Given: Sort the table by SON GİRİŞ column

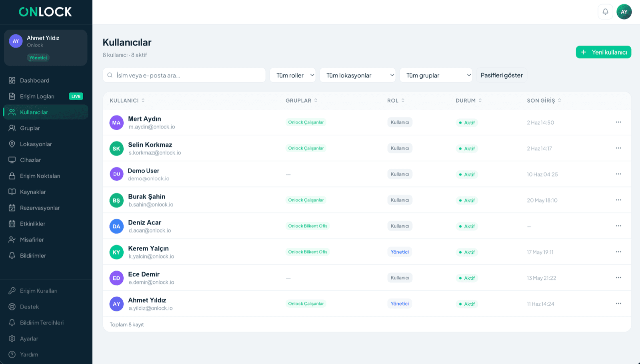Looking at the screenshot, I should [544, 101].
